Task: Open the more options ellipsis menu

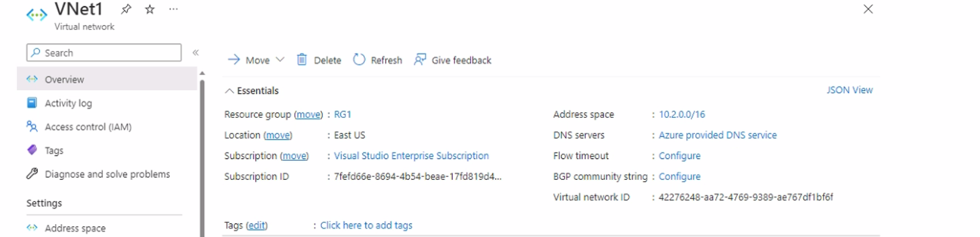Action: (174, 9)
